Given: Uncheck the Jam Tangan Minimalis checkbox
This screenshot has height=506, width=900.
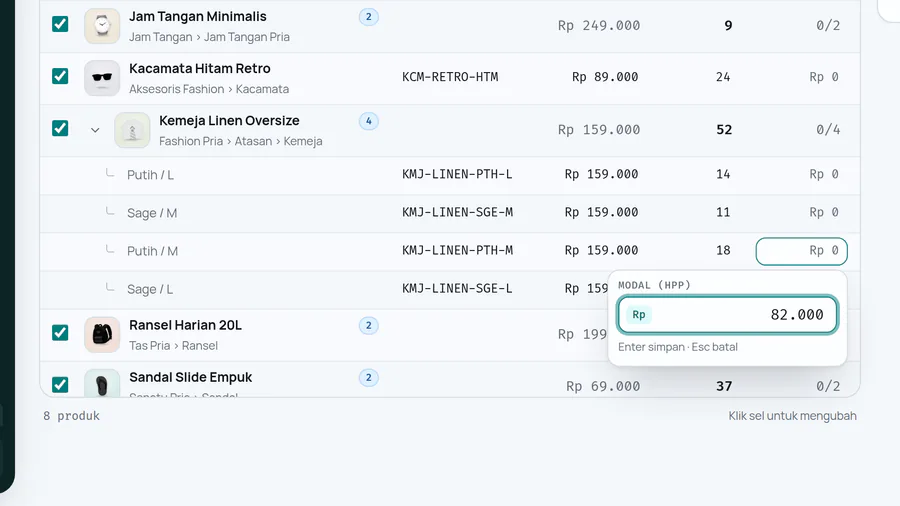Looking at the screenshot, I should click(60, 24).
